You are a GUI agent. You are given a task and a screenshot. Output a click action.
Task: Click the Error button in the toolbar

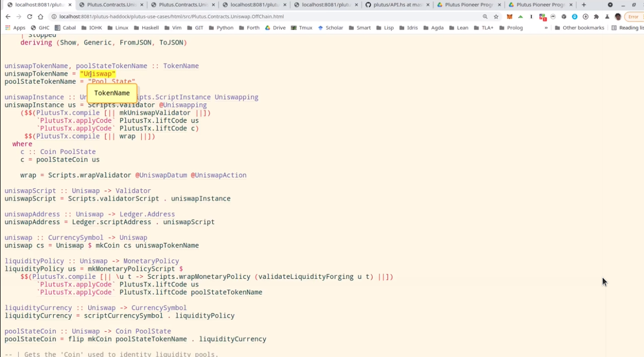click(x=632, y=17)
